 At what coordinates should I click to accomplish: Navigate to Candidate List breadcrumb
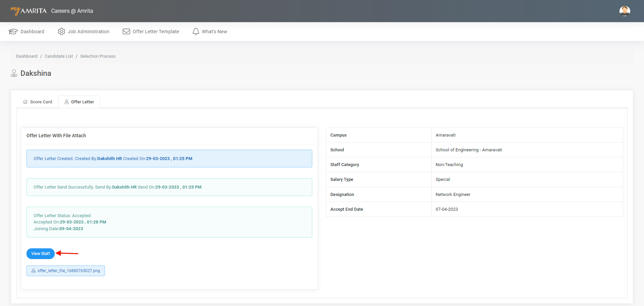pos(59,56)
